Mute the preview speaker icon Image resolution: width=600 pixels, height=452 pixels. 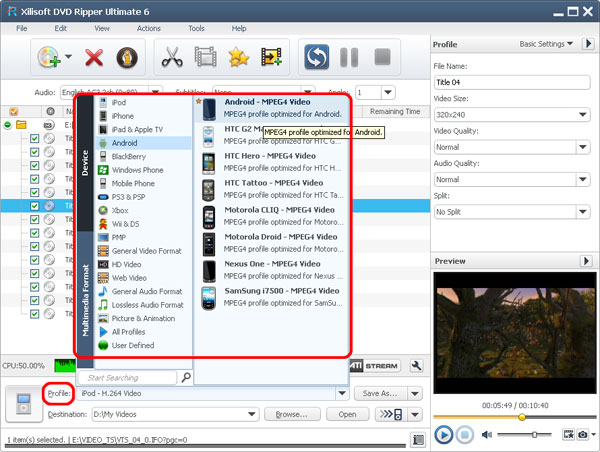click(x=487, y=435)
